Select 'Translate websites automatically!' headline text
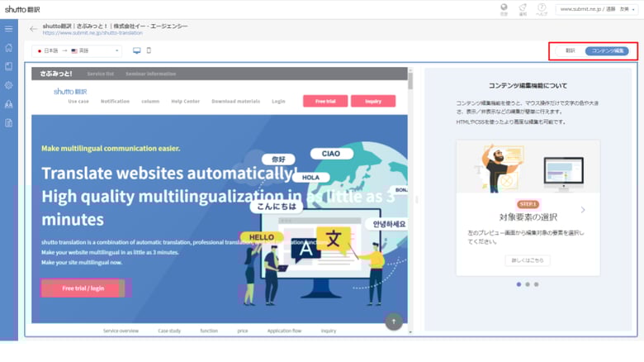The image size is (644, 362). (168, 174)
